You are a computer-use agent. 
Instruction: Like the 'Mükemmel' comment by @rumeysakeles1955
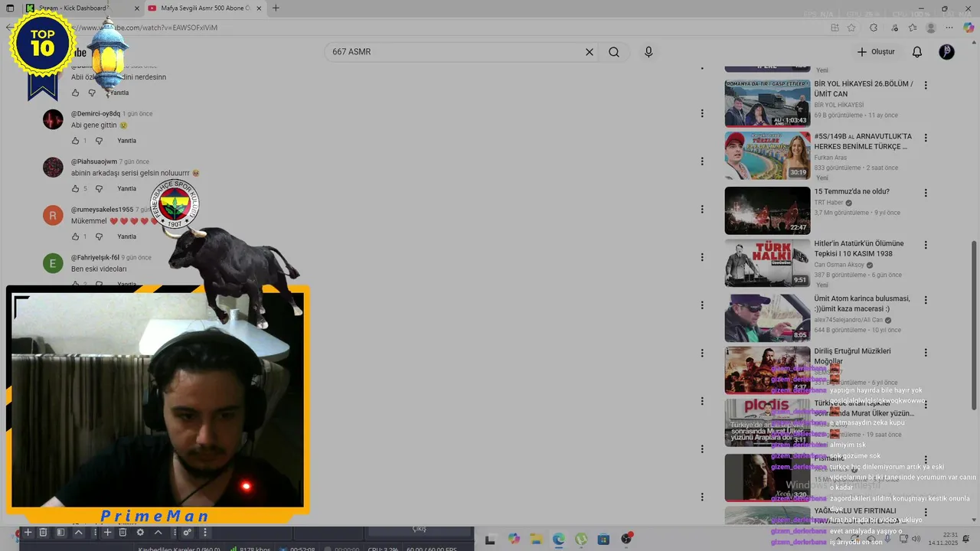[x=75, y=236]
